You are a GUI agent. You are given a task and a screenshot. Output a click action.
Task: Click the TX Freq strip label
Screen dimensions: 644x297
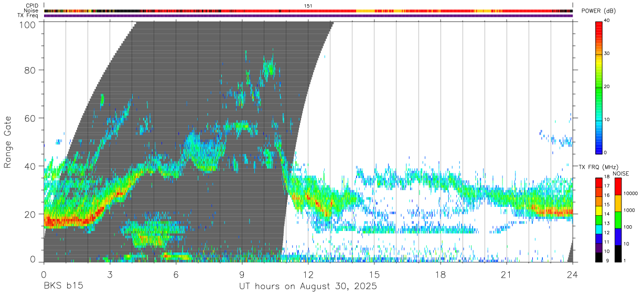(28, 16)
